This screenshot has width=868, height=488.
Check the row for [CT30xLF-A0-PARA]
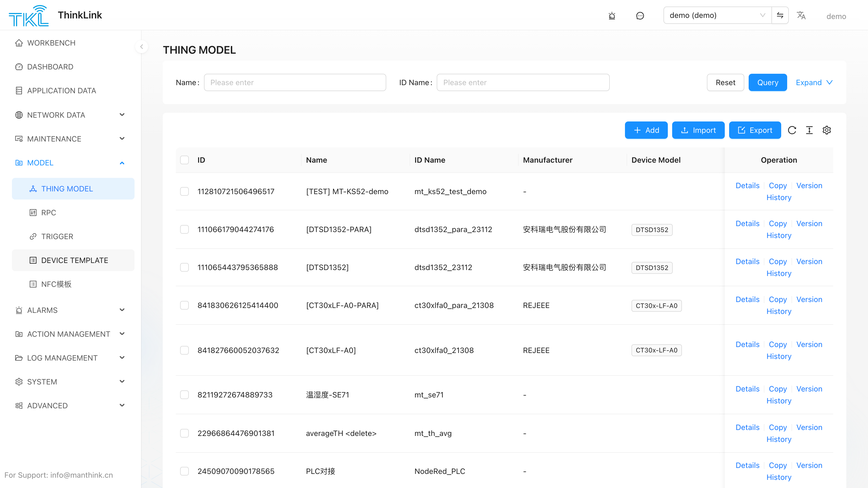[x=184, y=306]
